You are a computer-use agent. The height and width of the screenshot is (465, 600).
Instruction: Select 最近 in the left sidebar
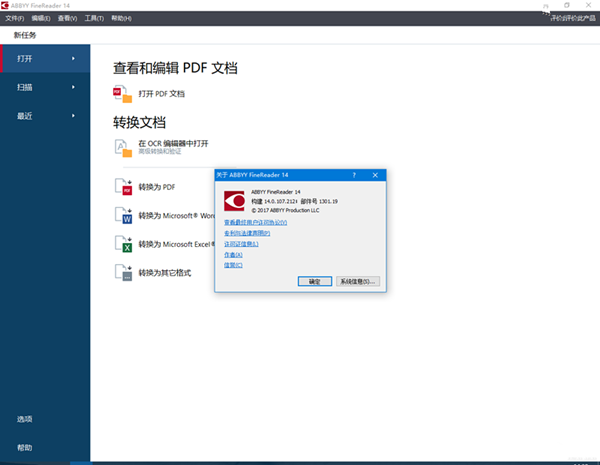tap(45, 116)
